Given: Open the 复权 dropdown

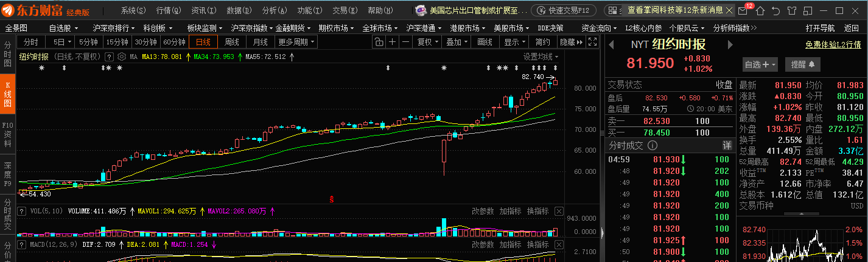Looking at the screenshot, I should [427, 42].
